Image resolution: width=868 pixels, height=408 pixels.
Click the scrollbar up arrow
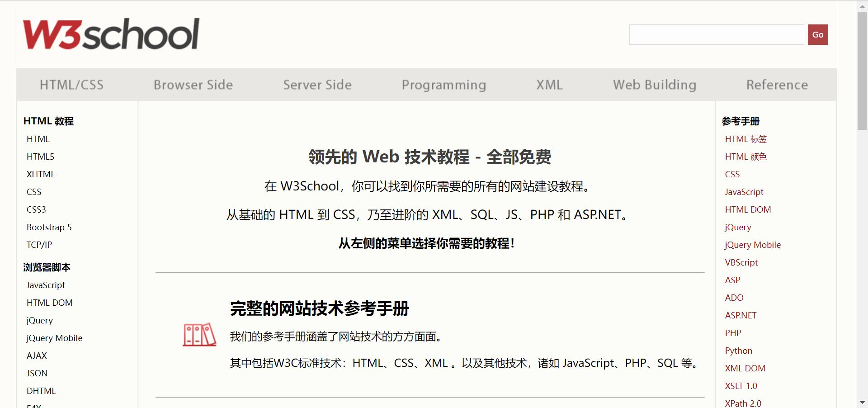click(863, 6)
